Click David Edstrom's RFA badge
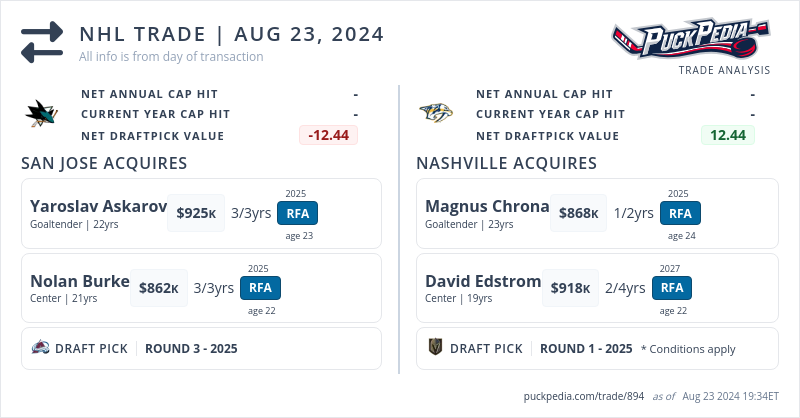 point(672,288)
